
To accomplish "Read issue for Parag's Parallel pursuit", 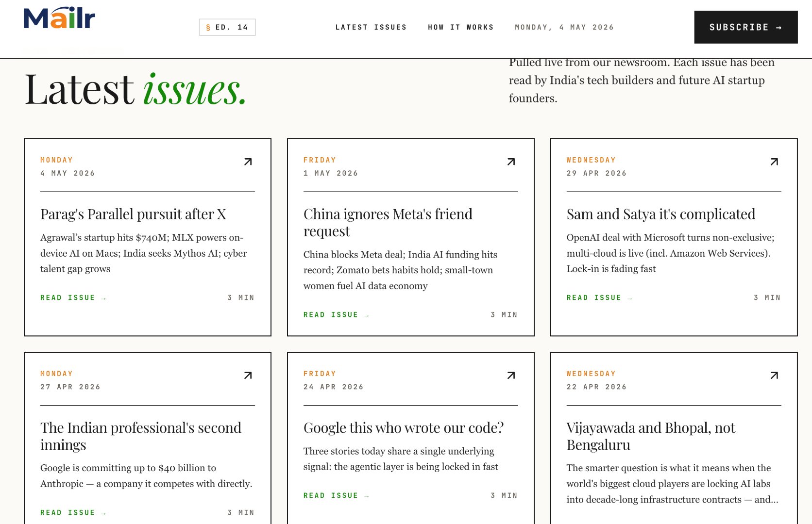I will pyautogui.click(x=73, y=297).
